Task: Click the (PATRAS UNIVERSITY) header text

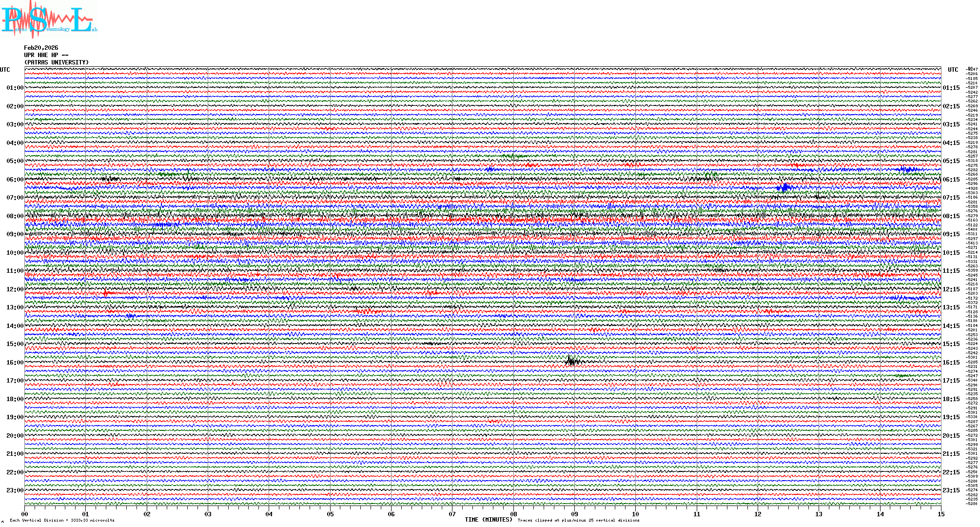Action: tap(57, 62)
